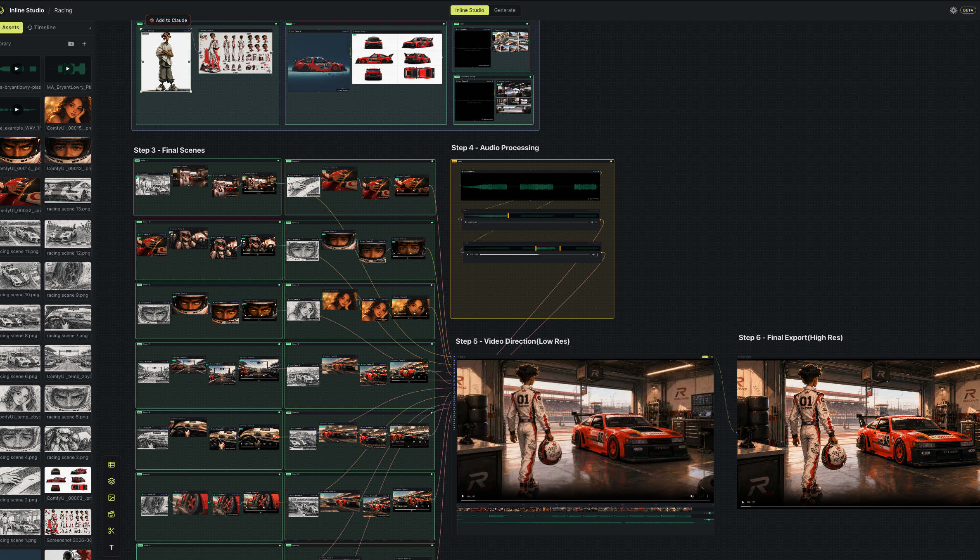Click the Inline Studio breadcrumb title
Image resolution: width=980 pixels, height=560 pixels.
pyautogui.click(x=27, y=10)
